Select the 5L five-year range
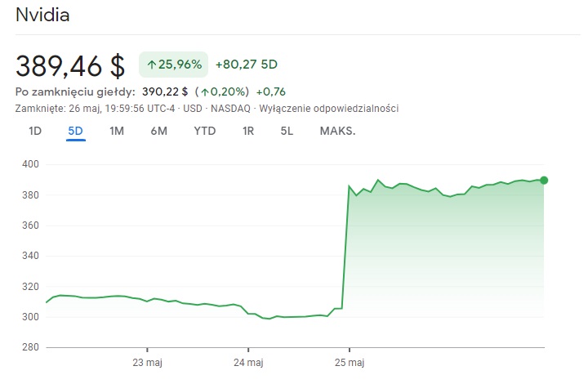This screenshot has height=384, width=588. tap(287, 131)
